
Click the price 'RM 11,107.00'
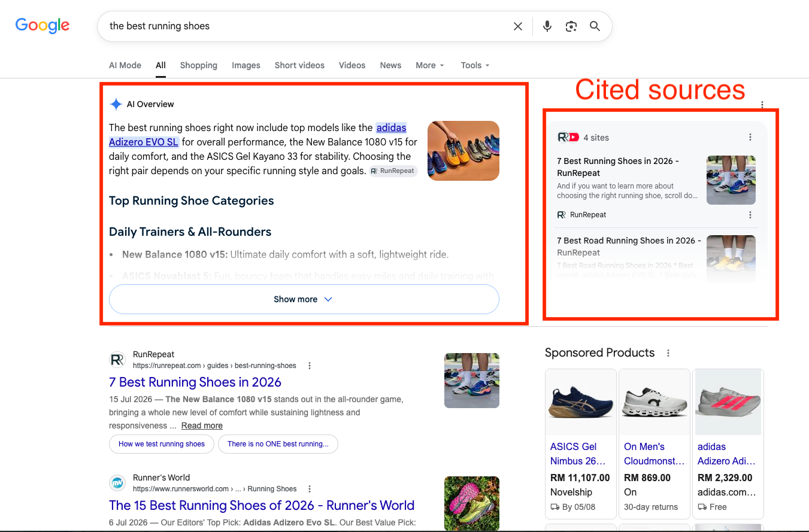[580, 478]
